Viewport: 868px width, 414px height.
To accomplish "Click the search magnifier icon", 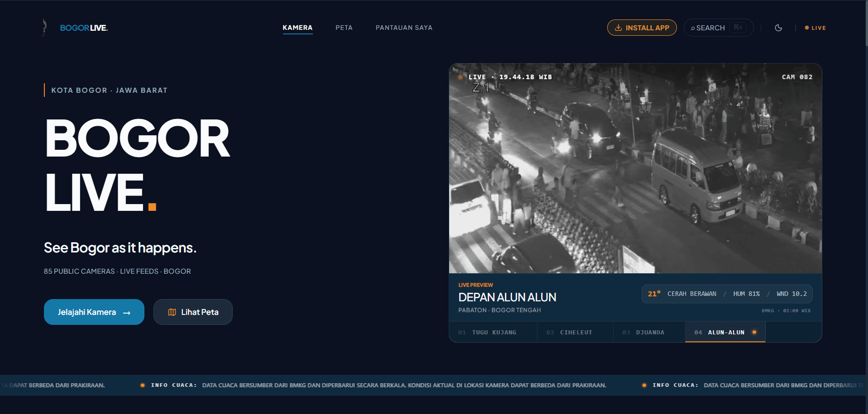I will pos(693,28).
